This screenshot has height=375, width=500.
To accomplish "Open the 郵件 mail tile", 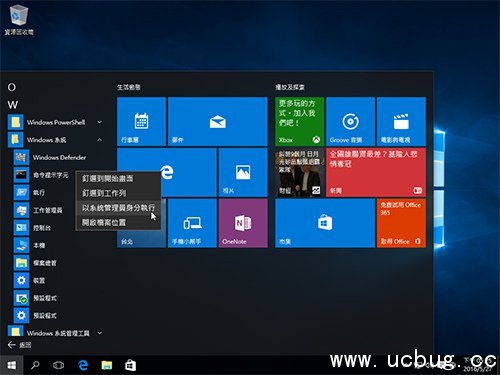I will pyautogui.click(x=218, y=122).
